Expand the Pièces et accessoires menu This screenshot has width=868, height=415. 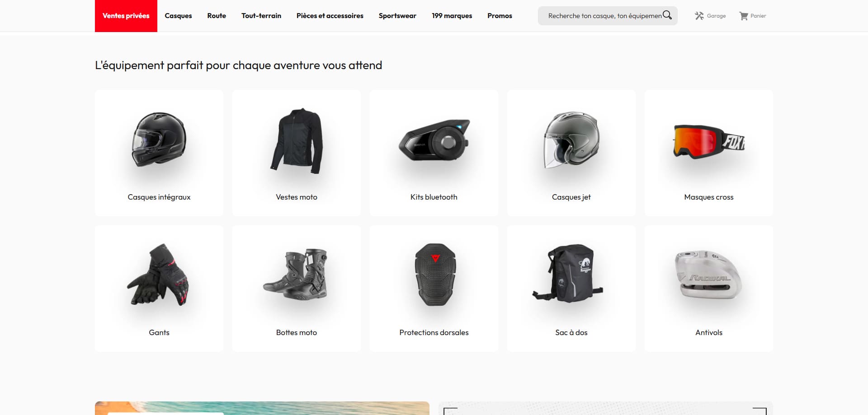coord(330,16)
